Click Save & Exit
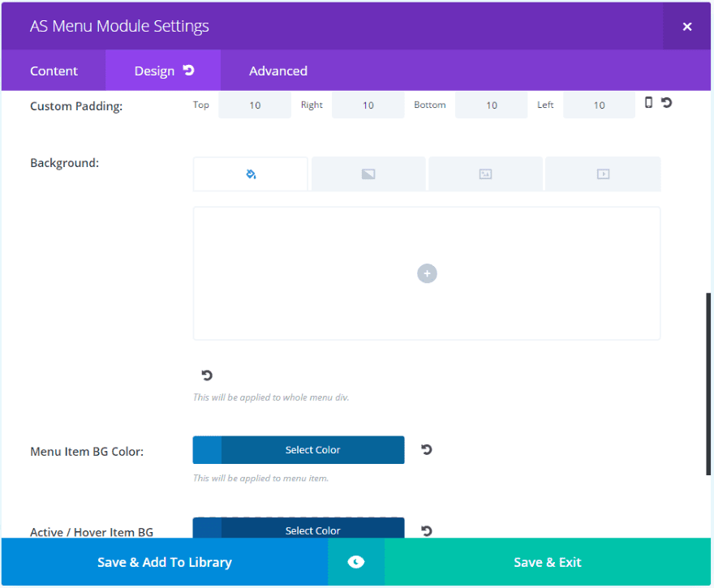714x588 pixels. tap(548, 562)
